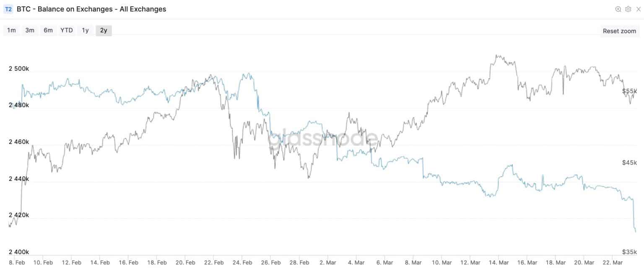Choose the 6m range option

pyautogui.click(x=48, y=30)
